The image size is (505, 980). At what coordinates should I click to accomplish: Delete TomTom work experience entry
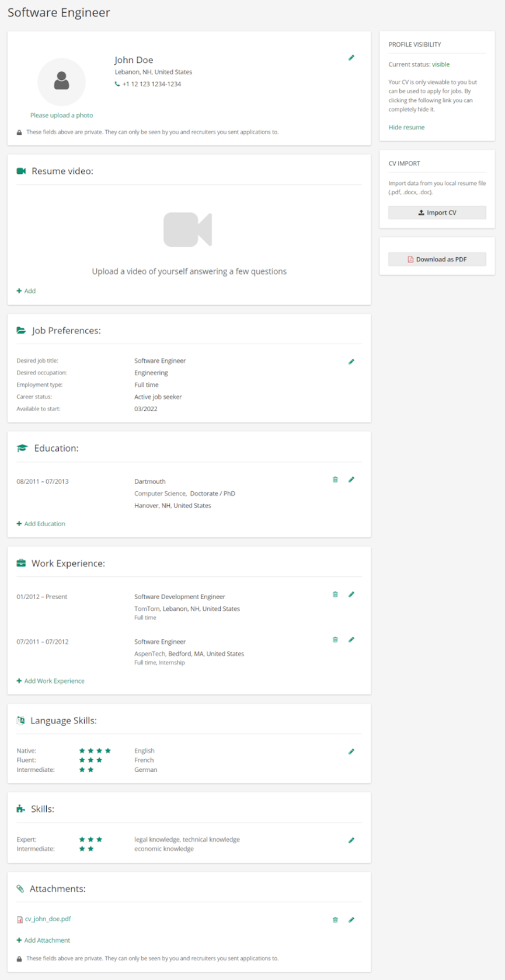click(x=335, y=594)
